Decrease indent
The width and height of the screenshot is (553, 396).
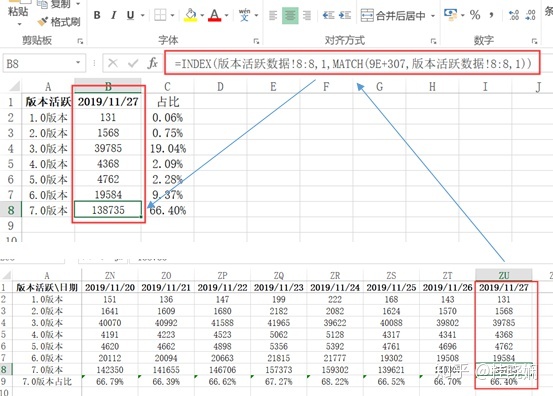(328, 16)
